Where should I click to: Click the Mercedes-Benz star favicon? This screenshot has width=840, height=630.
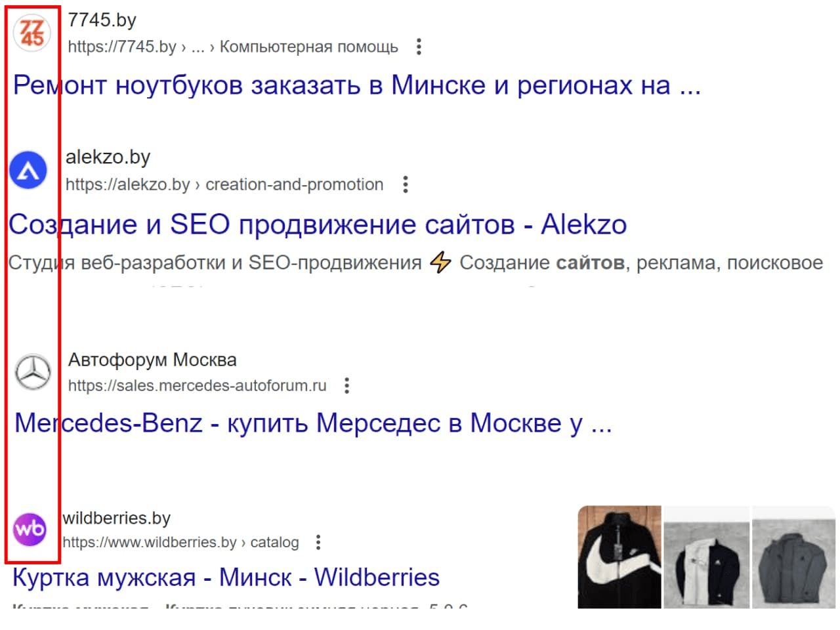(33, 372)
